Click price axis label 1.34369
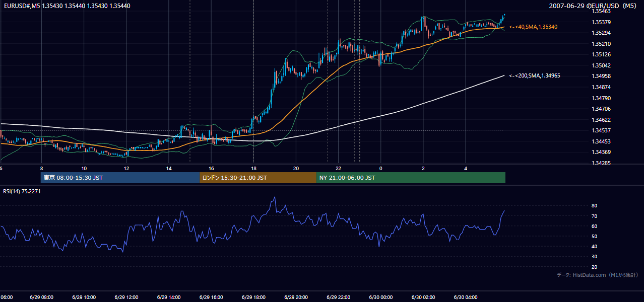The image size is (644, 302). click(602, 152)
